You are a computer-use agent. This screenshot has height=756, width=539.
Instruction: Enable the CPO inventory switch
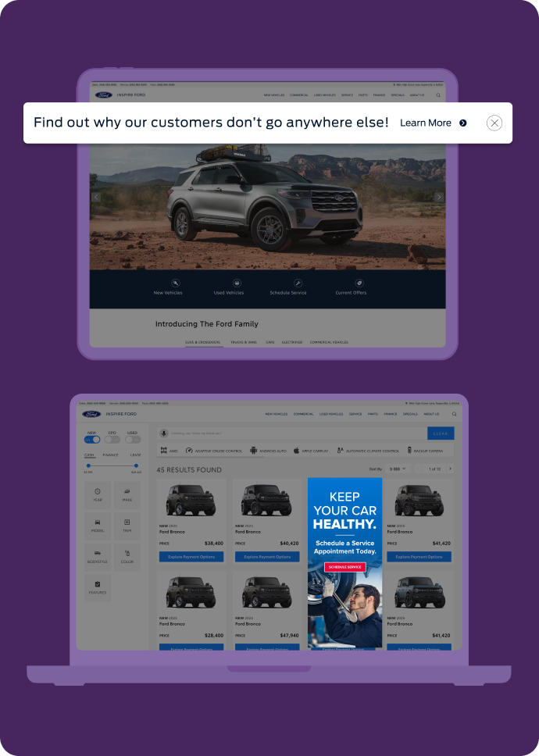(112, 440)
